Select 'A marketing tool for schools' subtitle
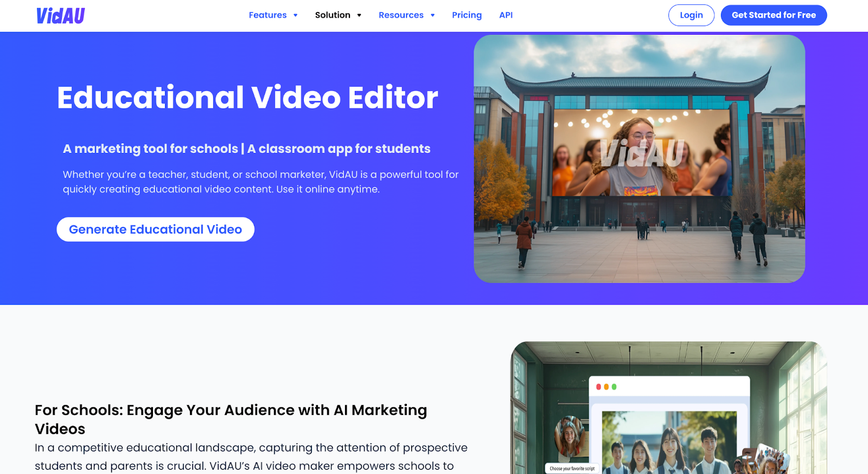Viewport: 868px width, 474px height. [247, 149]
